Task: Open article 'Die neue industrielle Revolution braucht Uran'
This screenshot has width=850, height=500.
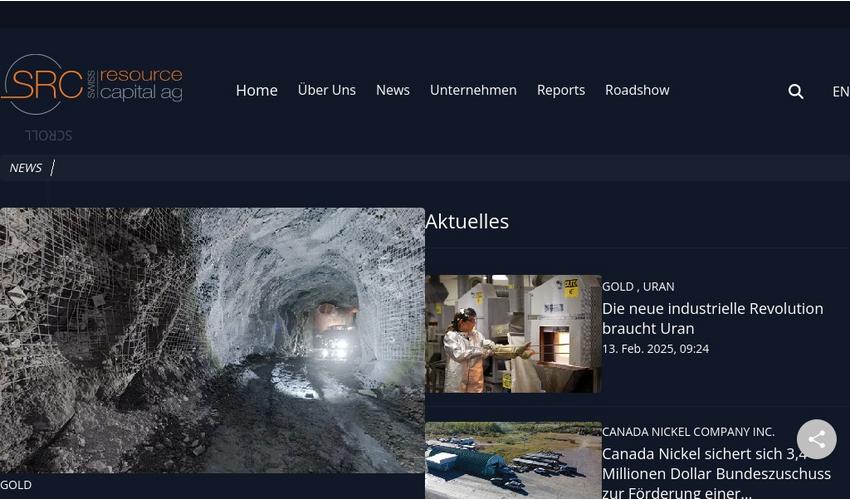Action: [712, 318]
